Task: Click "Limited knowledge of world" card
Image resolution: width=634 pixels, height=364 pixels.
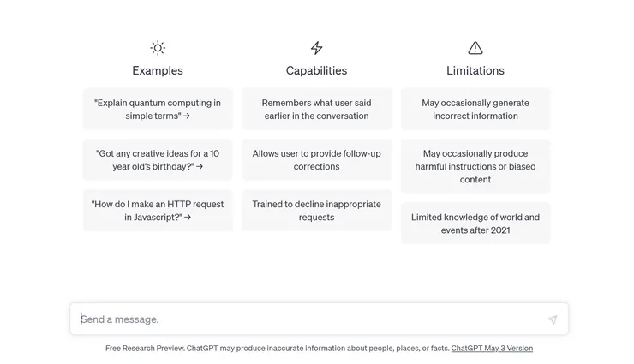Action: [x=475, y=224]
